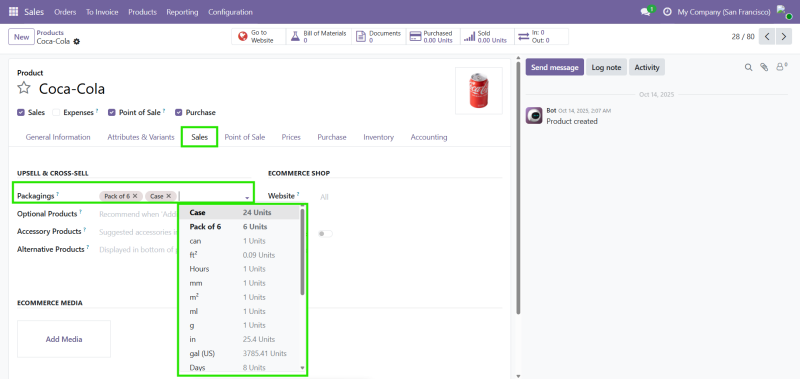Open In/Out transfers smart button

point(541,36)
